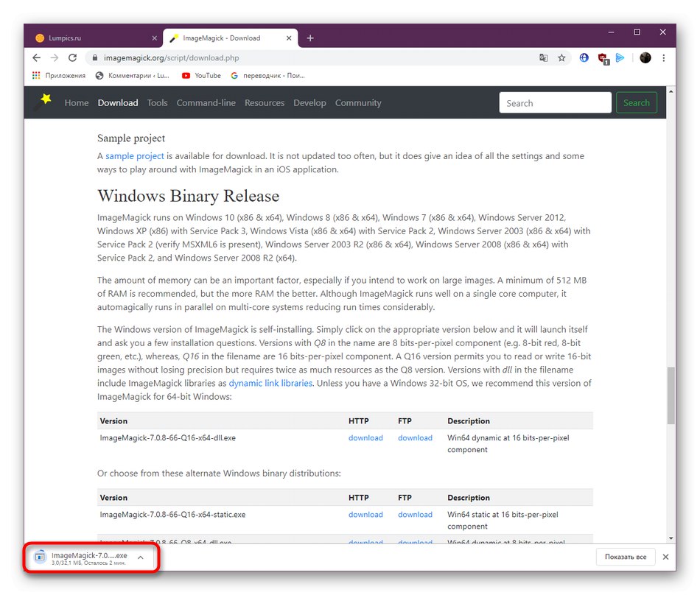Open the red shield extension

603,58
